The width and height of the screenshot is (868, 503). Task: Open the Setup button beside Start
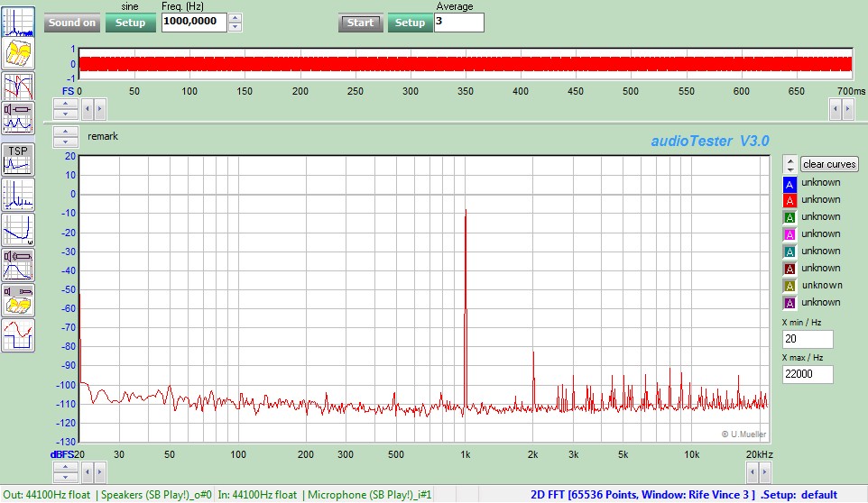click(411, 23)
